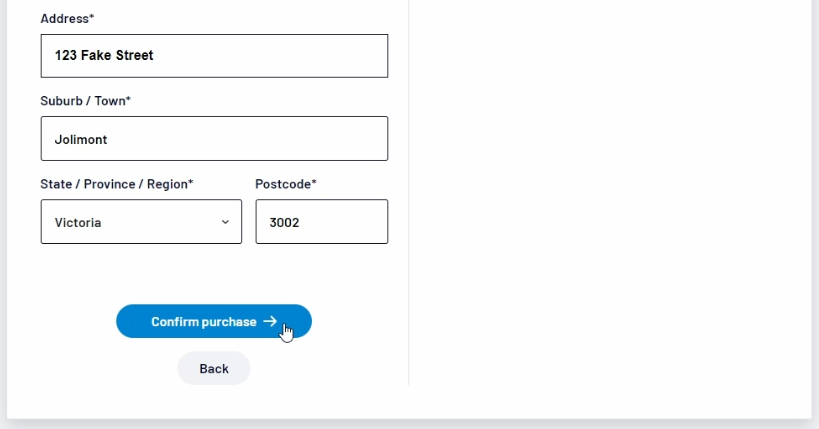Screen dimensions: 819x429
Task: Select the Victoria value in the state combo box
Action: coord(78,223)
